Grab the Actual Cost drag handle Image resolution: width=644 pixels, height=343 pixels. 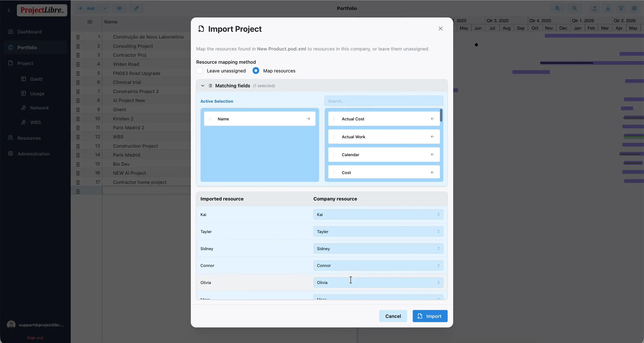coord(334,119)
